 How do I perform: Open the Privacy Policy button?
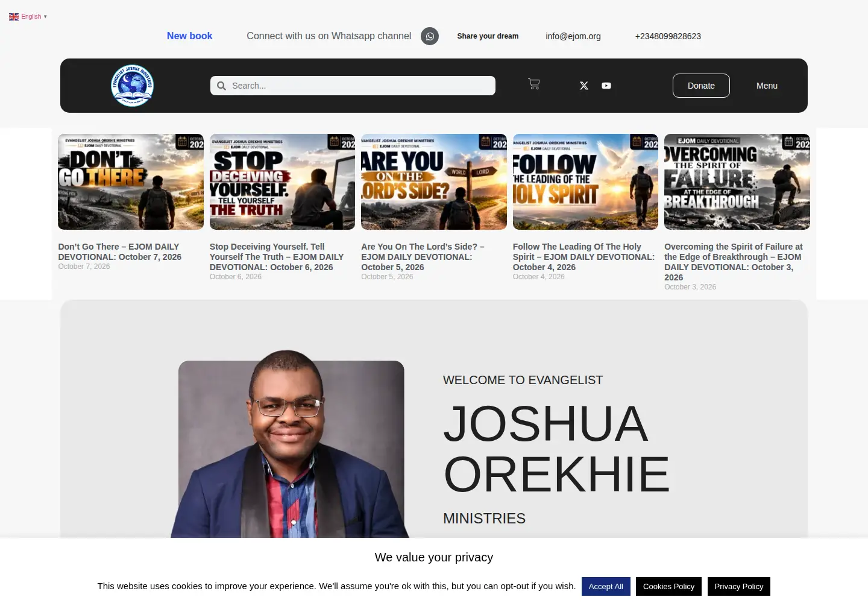click(x=739, y=586)
